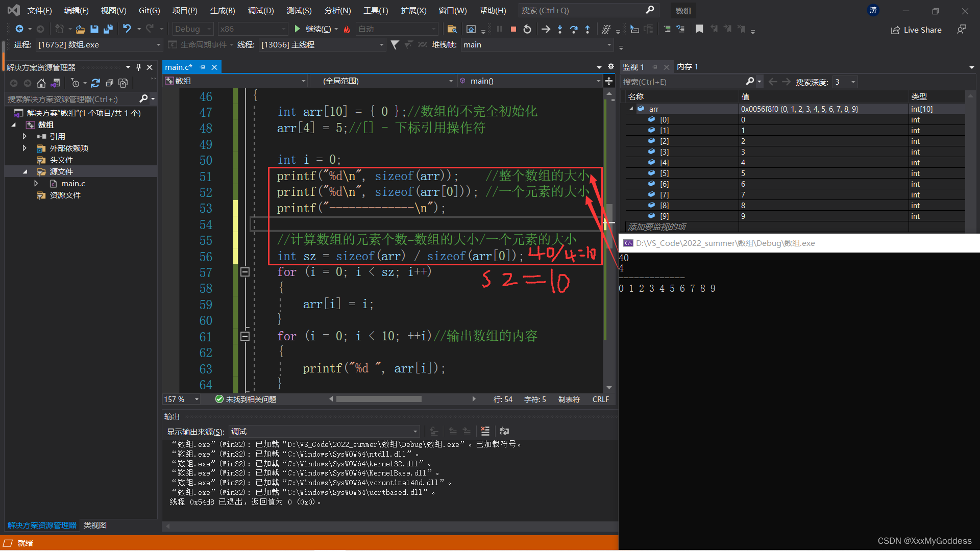
Task: Click the Step Over debug icon
Action: click(x=574, y=29)
